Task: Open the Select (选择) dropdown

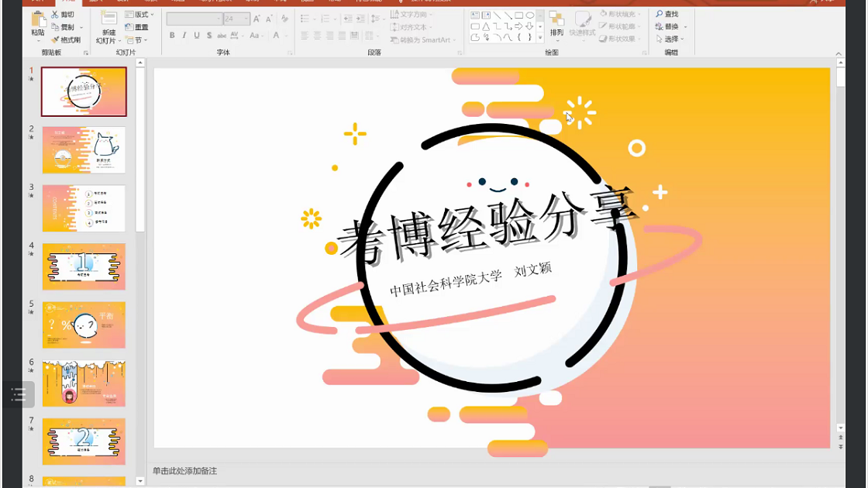Action: tap(670, 39)
